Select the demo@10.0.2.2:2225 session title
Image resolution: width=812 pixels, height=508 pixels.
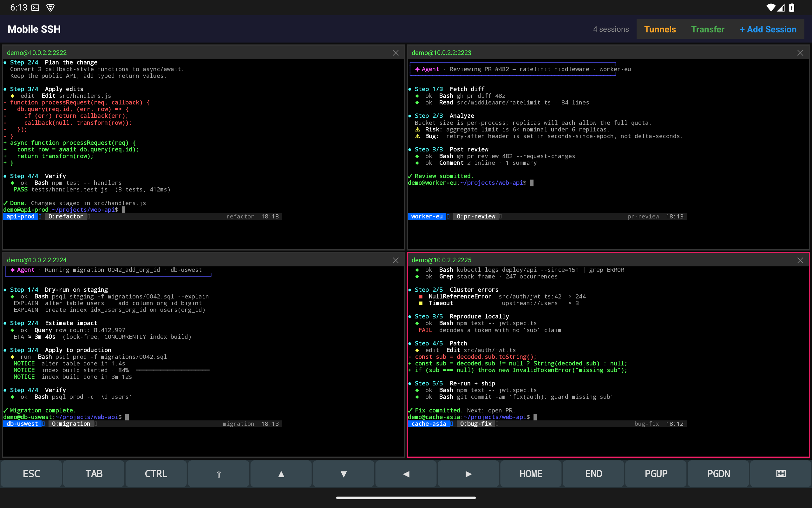coord(441,260)
